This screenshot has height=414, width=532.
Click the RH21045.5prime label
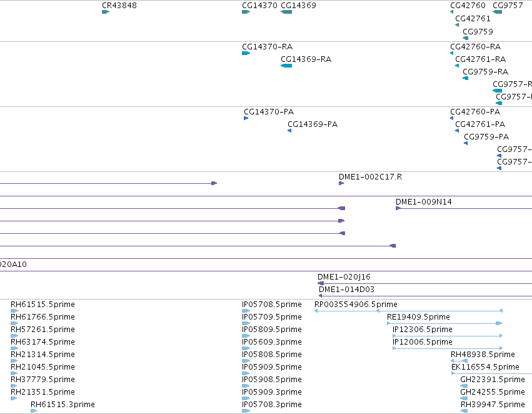click(43, 367)
